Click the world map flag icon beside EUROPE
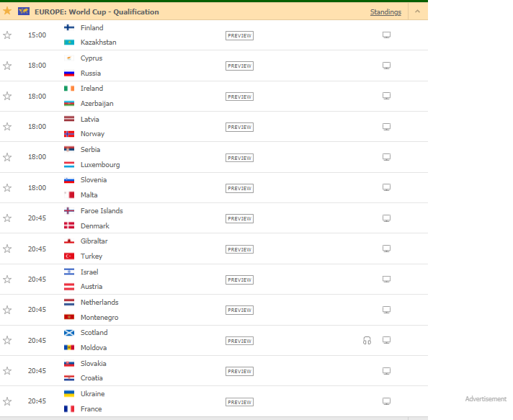 coord(24,12)
